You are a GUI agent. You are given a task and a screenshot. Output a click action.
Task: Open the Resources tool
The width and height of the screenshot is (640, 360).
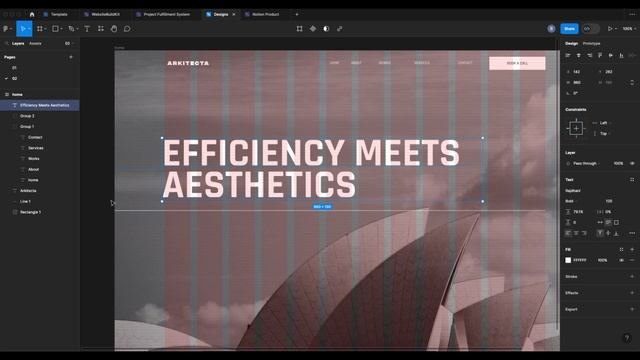pos(100,29)
